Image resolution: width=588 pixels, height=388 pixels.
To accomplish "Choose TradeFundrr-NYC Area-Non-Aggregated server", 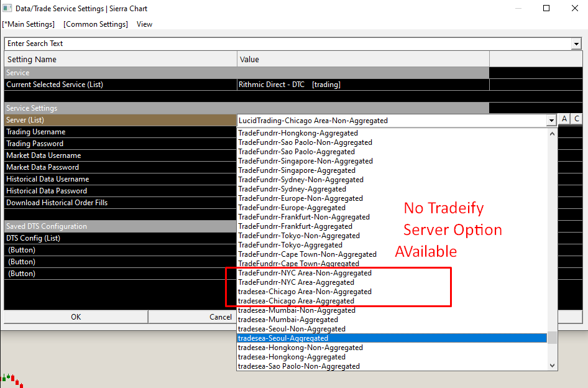I will tap(392, 273).
